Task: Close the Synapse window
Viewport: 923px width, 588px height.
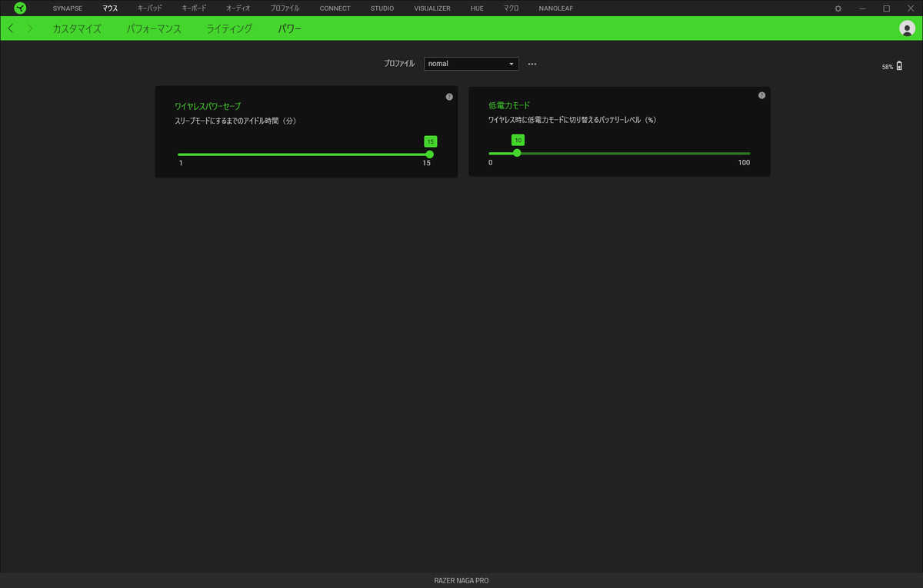Action: [910, 8]
